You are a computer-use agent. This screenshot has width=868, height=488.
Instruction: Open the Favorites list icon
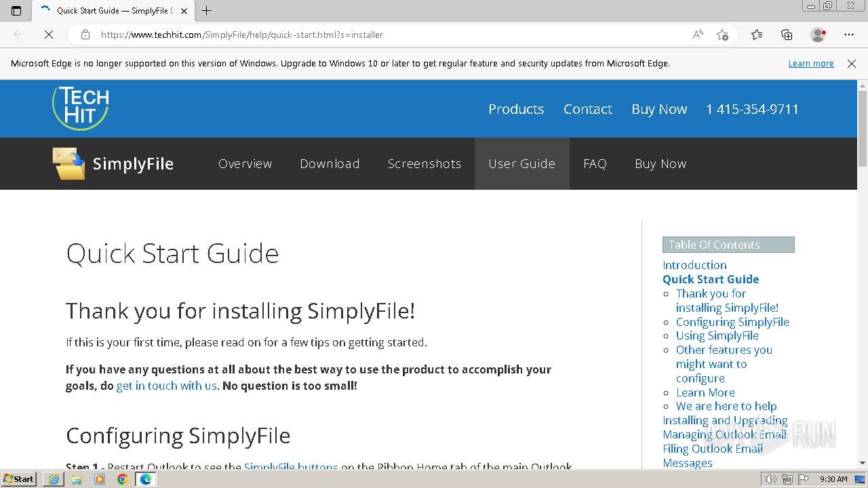point(757,35)
